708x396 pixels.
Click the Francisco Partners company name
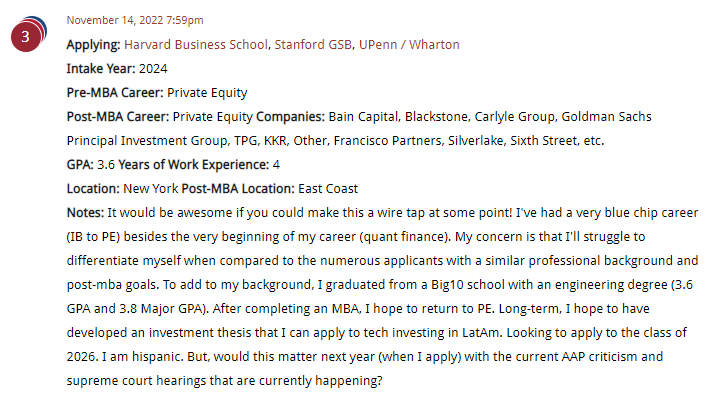(x=387, y=140)
